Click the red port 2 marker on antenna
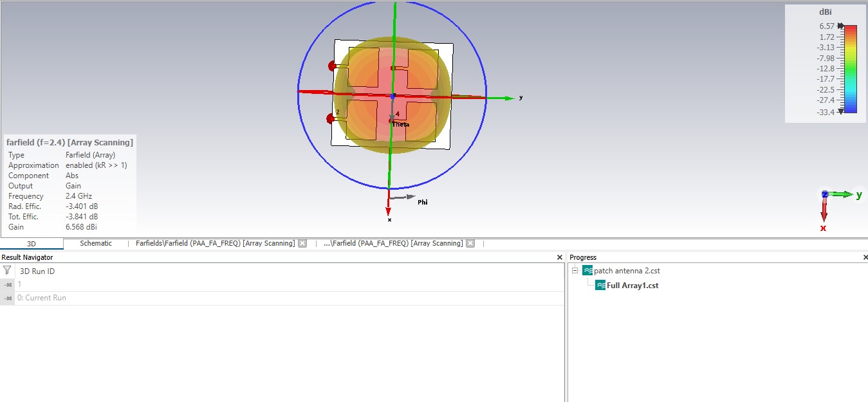The image size is (868, 402). click(331, 118)
